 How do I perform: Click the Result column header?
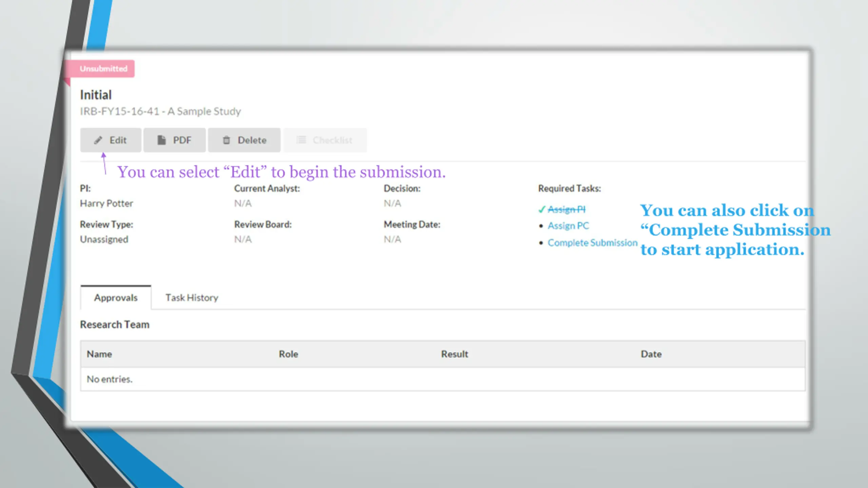click(x=454, y=354)
